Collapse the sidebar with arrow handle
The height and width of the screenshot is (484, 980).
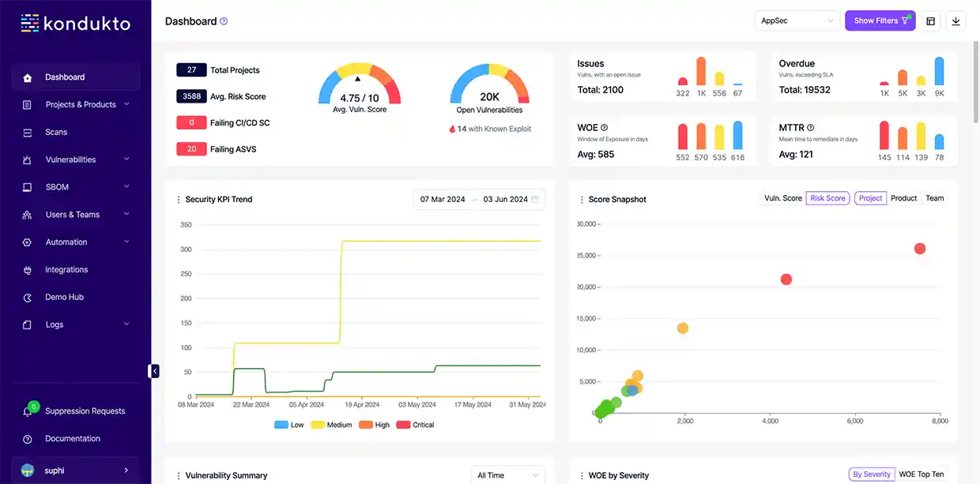click(154, 371)
